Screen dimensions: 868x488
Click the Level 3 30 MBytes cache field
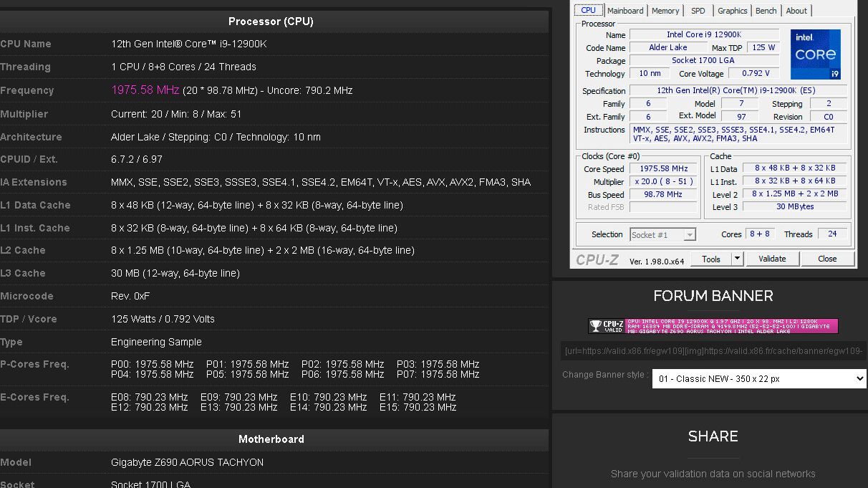[795, 206]
